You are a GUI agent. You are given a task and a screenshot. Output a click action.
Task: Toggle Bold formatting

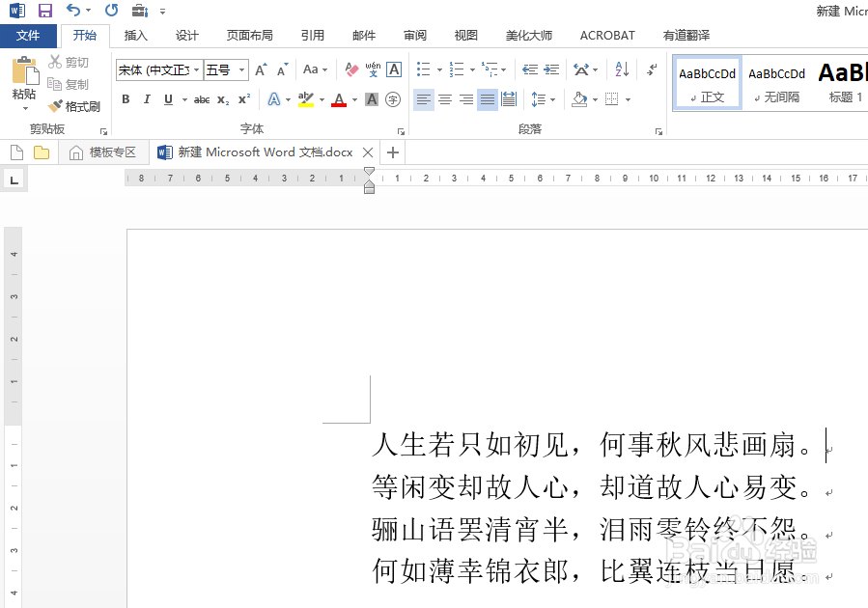coord(126,99)
